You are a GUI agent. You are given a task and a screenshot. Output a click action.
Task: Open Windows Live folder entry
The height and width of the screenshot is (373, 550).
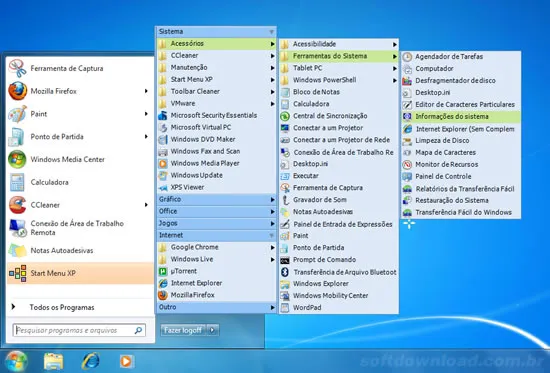[x=216, y=259]
